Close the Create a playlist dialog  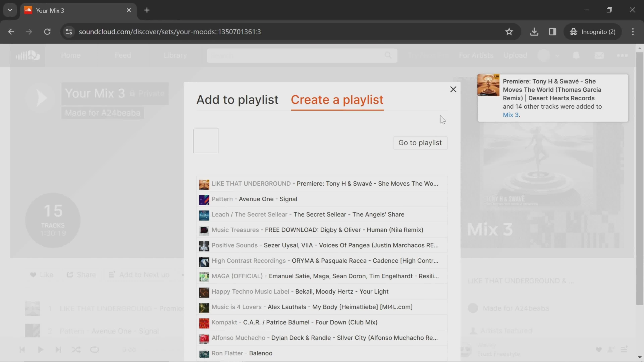pyautogui.click(x=453, y=89)
